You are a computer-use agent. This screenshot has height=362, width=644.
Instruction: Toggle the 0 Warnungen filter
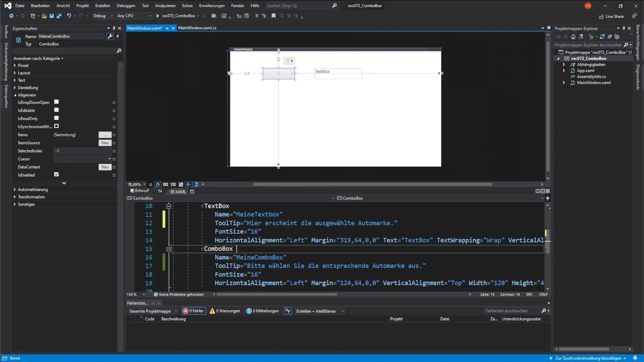[x=225, y=311]
